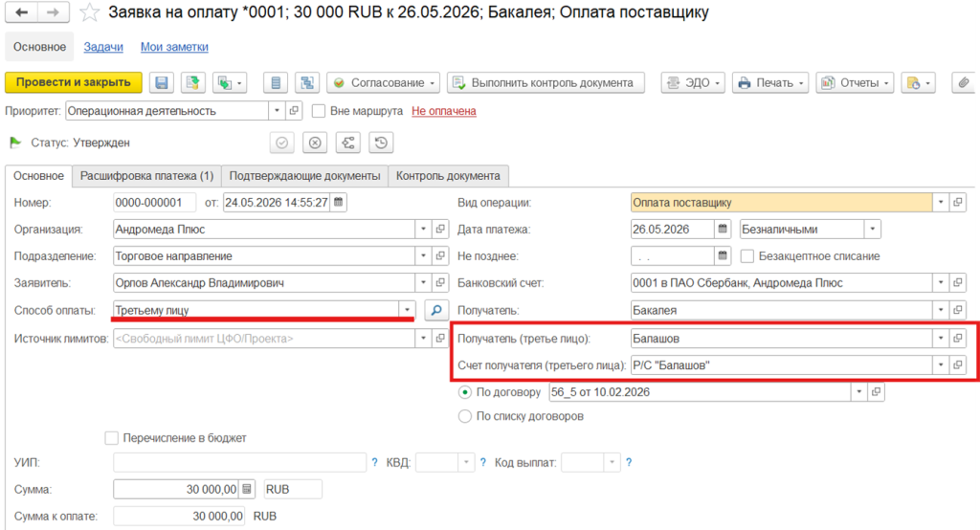980x530 pixels.
Task: Open the Подтверждающие документы tab
Action: pyautogui.click(x=304, y=176)
